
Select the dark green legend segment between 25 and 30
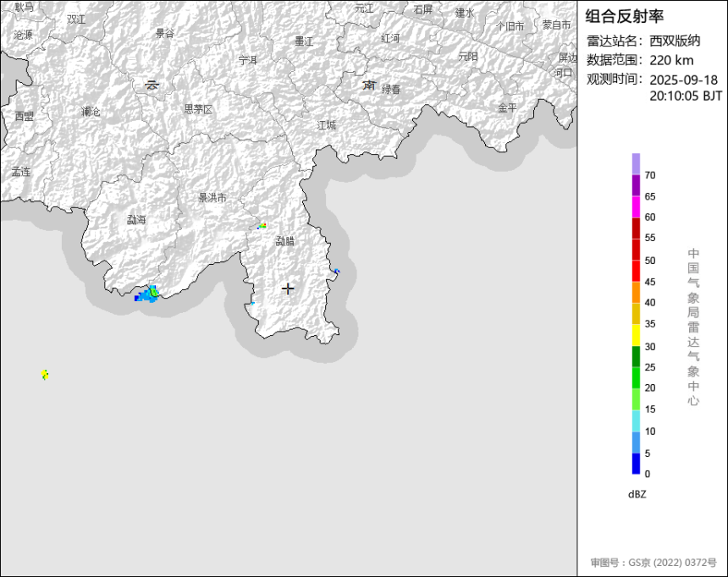tap(636, 356)
